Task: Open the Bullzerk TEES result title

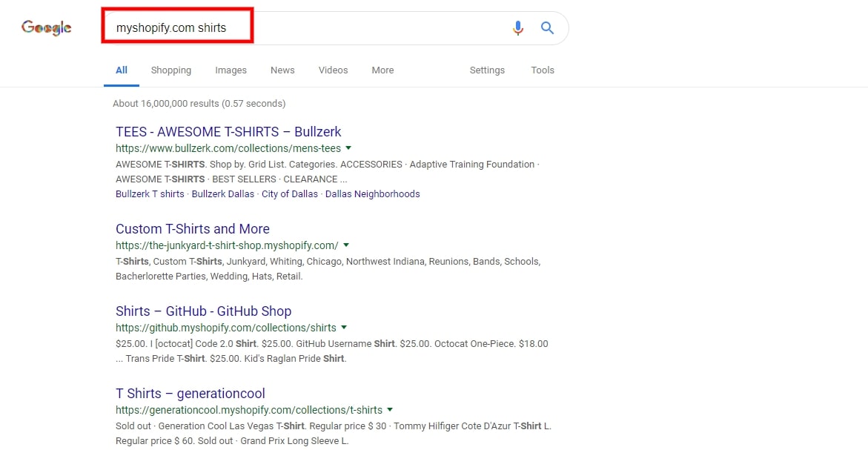Action: (x=228, y=132)
